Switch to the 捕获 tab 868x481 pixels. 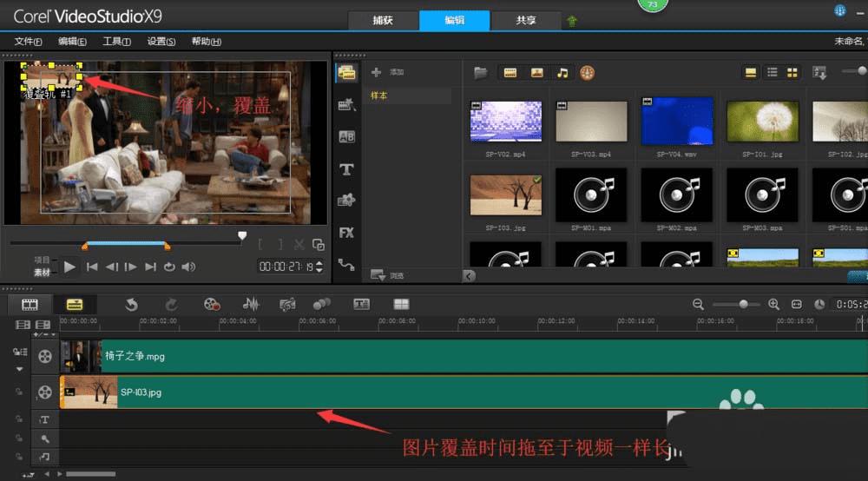383,21
